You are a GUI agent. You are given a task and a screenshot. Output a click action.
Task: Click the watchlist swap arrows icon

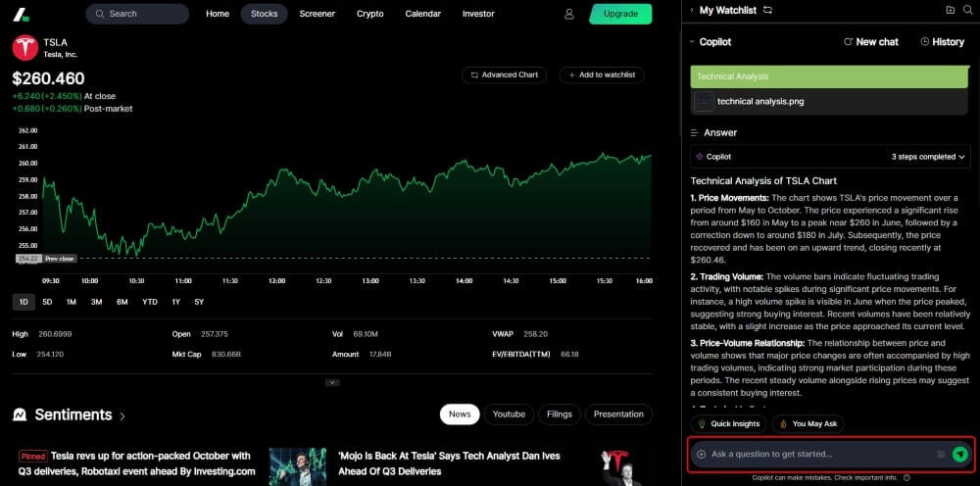[x=768, y=10]
